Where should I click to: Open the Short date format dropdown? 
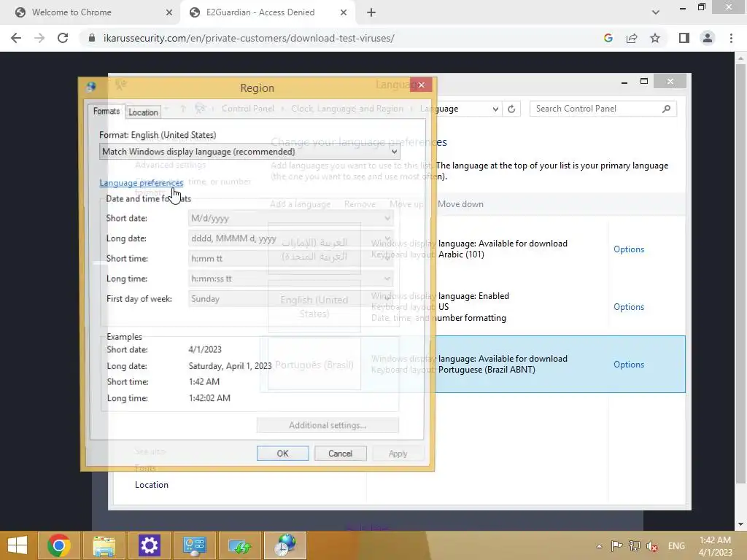pos(290,218)
